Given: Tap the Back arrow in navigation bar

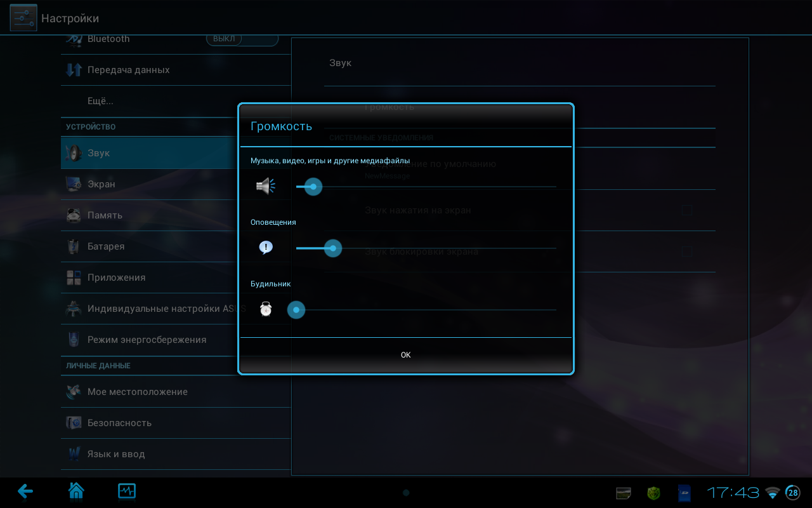Looking at the screenshot, I should pyautogui.click(x=25, y=491).
